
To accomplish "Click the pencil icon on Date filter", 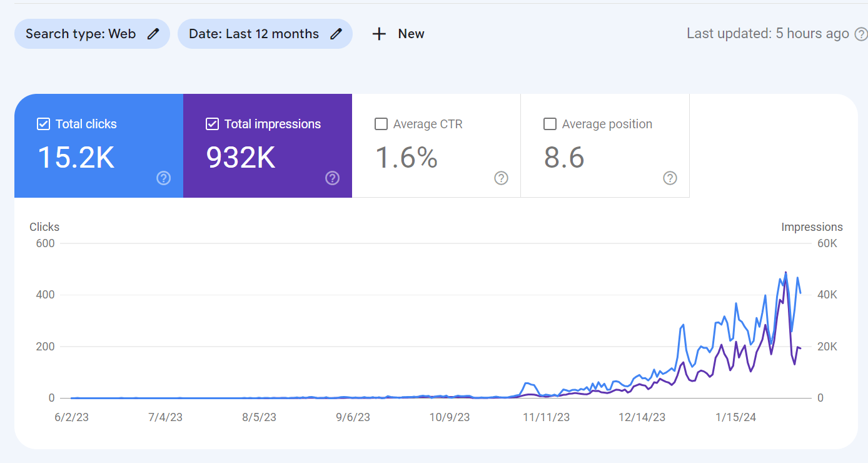I will (x=336, y=34).
